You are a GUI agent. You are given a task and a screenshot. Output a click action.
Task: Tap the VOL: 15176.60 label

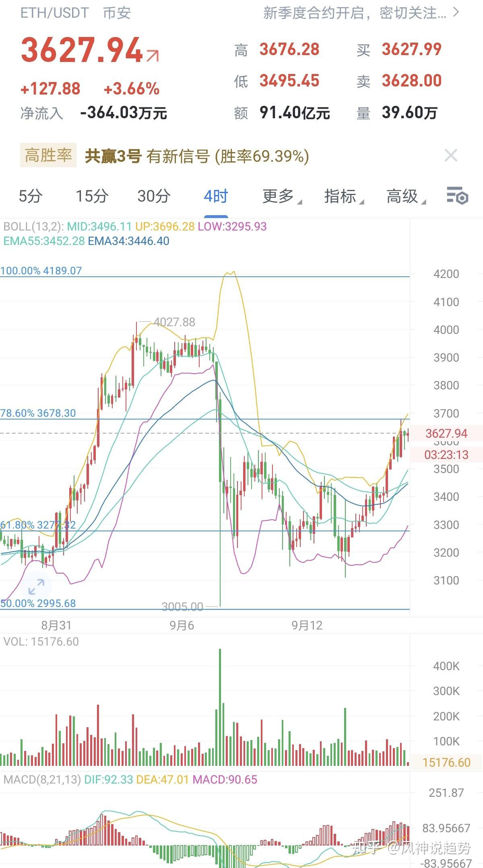[x=41, y=642]
